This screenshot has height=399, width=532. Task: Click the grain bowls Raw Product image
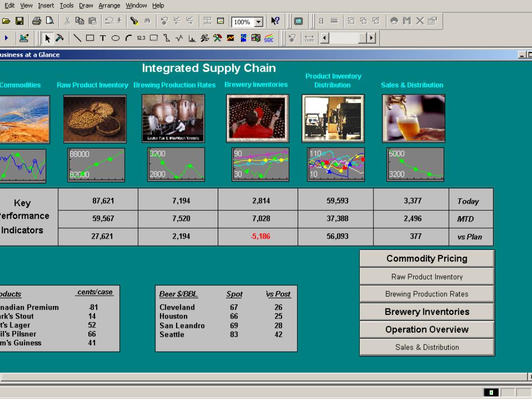(95, 119)
